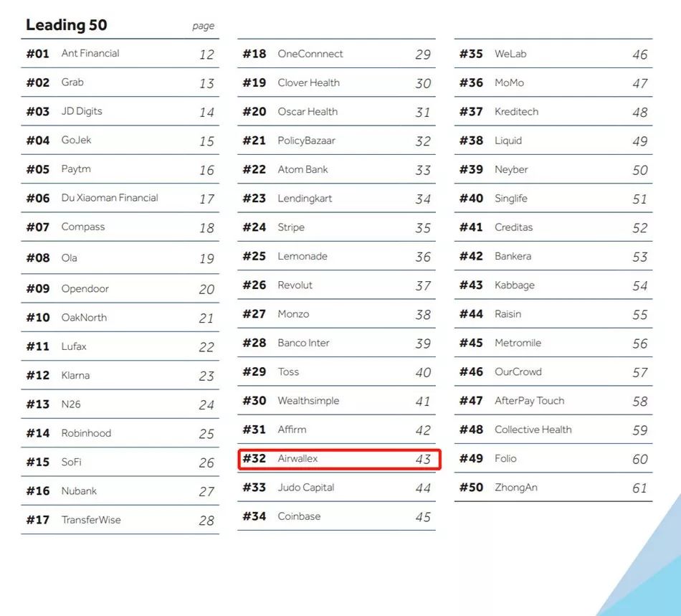
Task: Open the Ant Financial entry
Action: coord(90,54)
